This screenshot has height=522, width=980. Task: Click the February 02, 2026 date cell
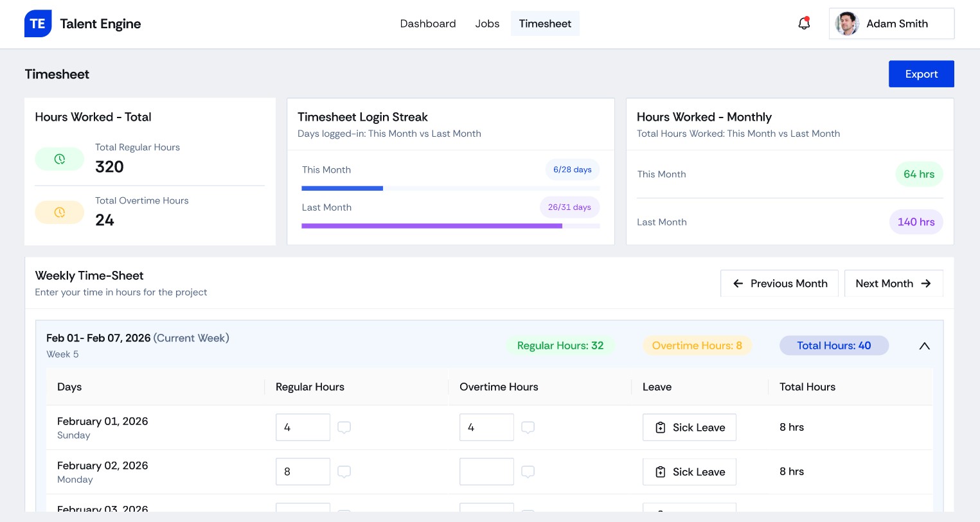pyautogui.click(x=103, y=471)
